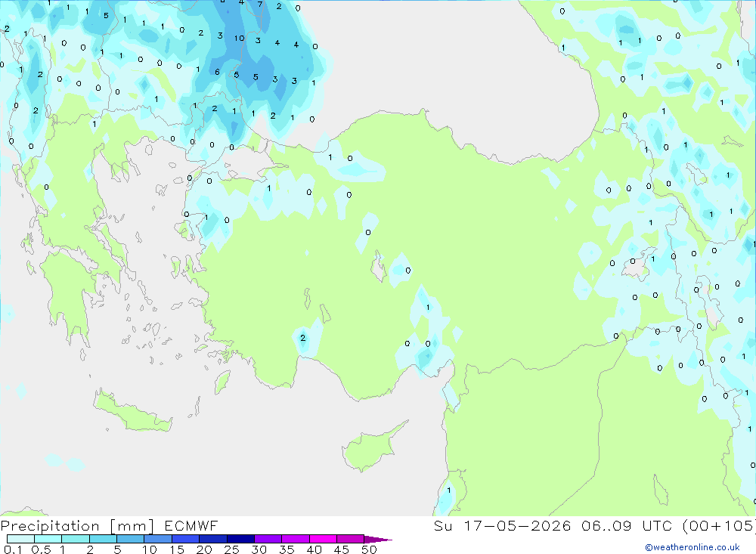
Task: Select the 30–35 mm purple legend swatch
Action: (x=268, y=539)
